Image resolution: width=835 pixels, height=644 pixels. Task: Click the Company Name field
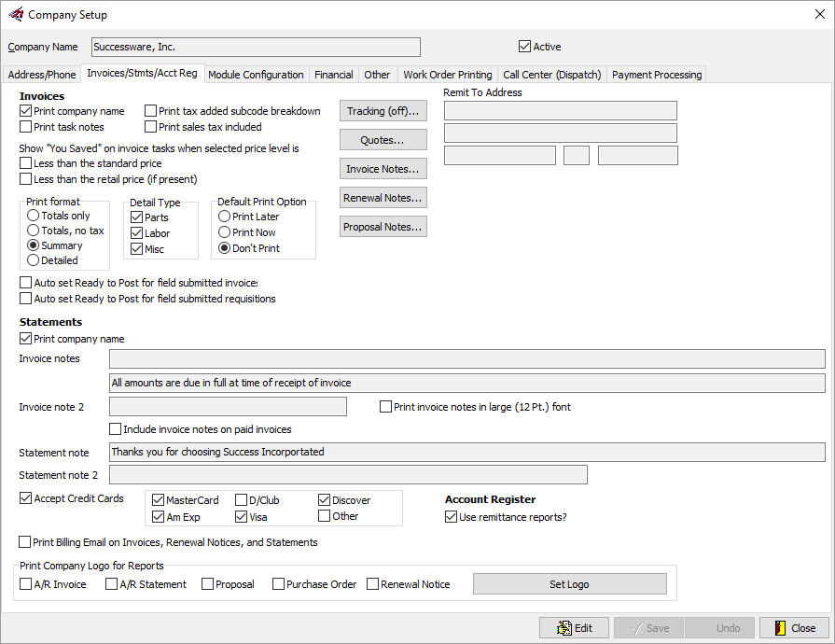[x=257, y=47]
